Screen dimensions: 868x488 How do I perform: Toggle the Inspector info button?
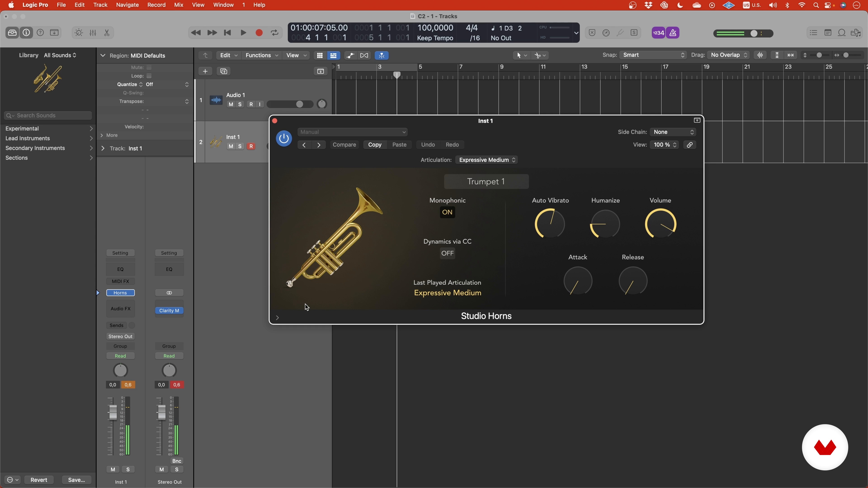coord(26,33)
